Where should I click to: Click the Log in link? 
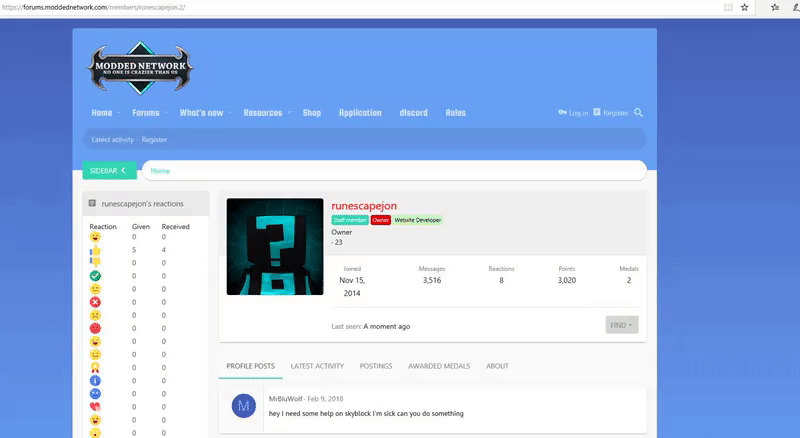(579, 113)
